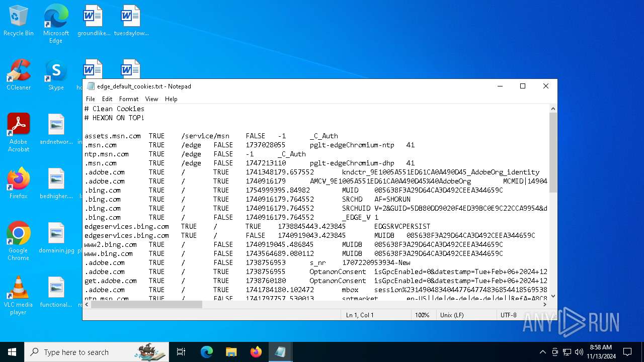This screenshot has height=362, width=644.
Task: Click the 'pglt-edgeChromium-dhp' cookie name
Action: [352, 163]
